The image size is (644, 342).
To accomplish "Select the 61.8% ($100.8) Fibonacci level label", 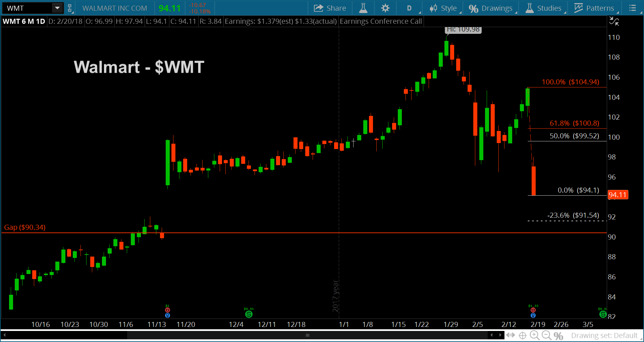I will pos(575,123).
